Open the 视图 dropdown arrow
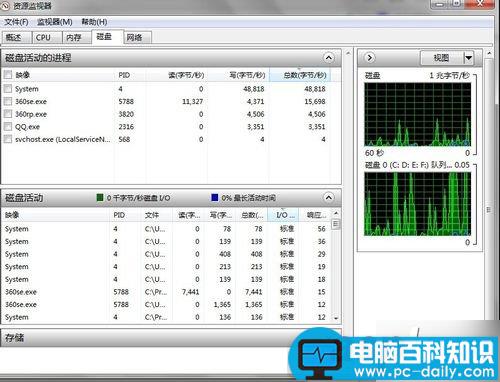Image resolution: width=500 pixels, height=382 pixels. 468,58
